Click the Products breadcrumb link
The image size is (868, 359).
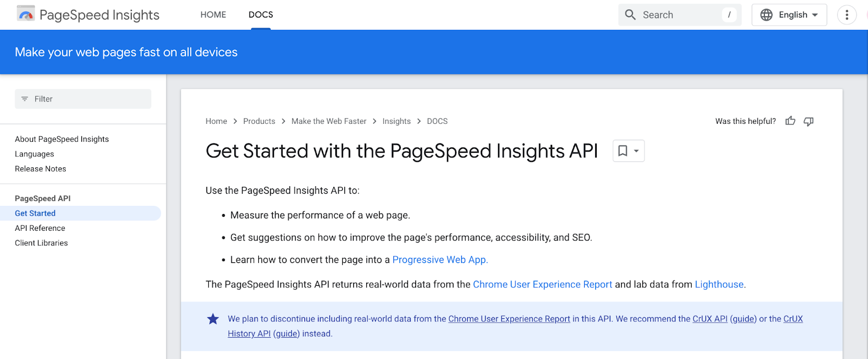259,121
